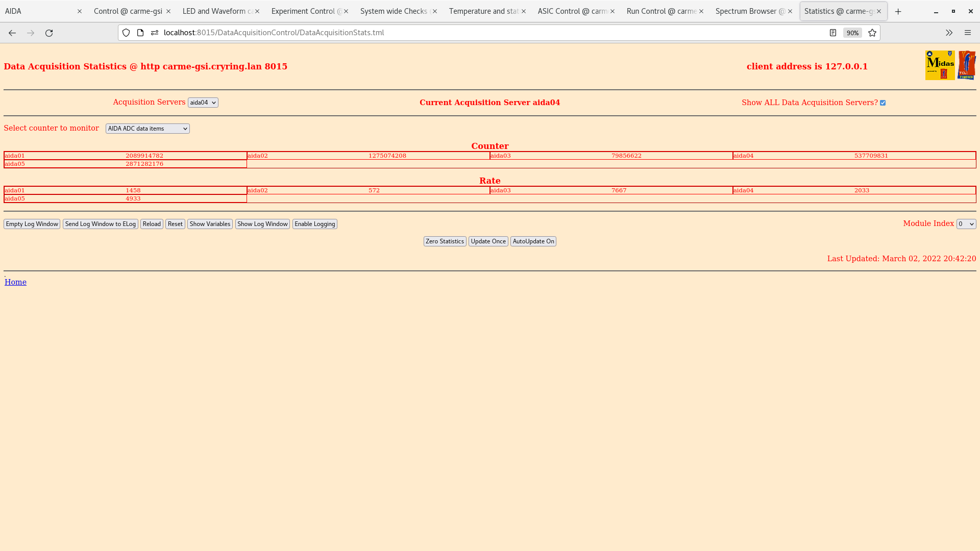Go back using browser back arrow
This screenshot has width=980, height=551.
click(x=12, y=33)
